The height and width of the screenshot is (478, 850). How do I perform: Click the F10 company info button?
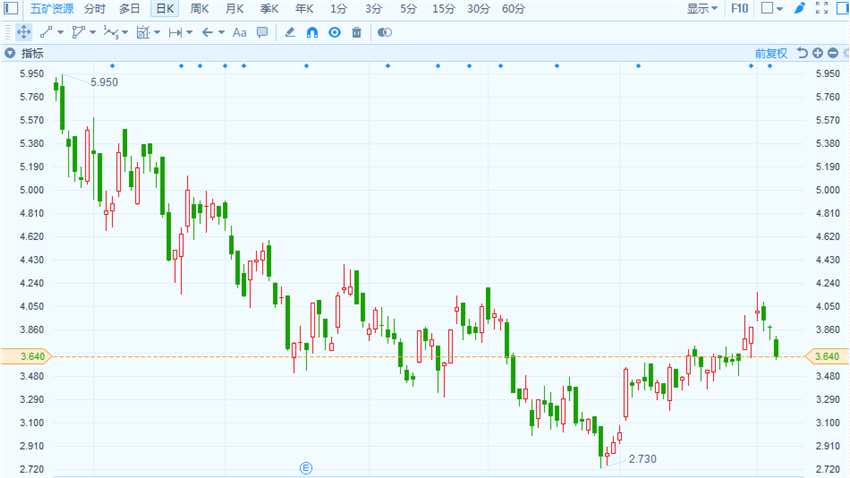coord(739,8)
